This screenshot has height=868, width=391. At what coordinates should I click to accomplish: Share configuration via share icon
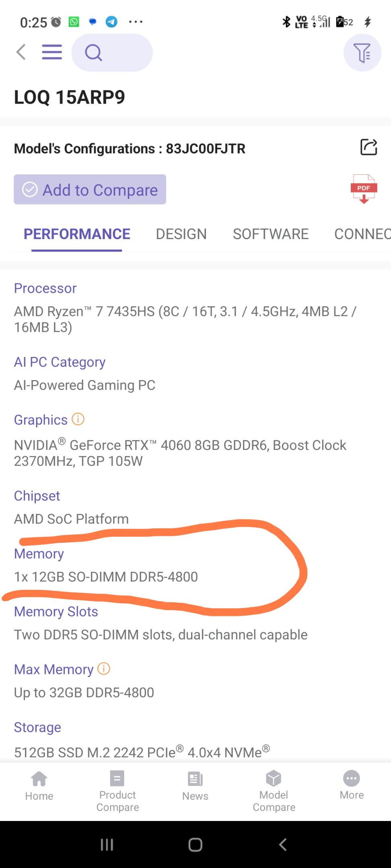pos(368,147)
